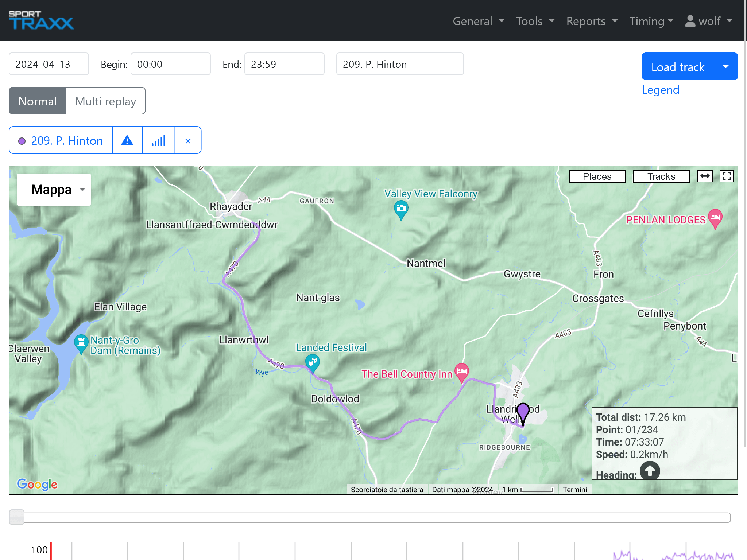Image resolution: width=747 pixels, height=560 pixels.
Task: Toggle the Places overlay on the map
Action: click(x=597, y=176)
